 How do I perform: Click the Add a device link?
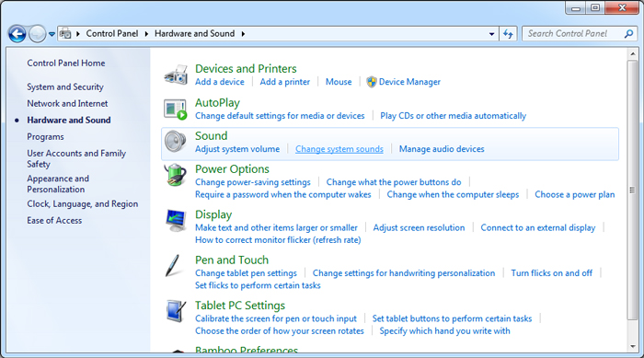pos(220,82)
